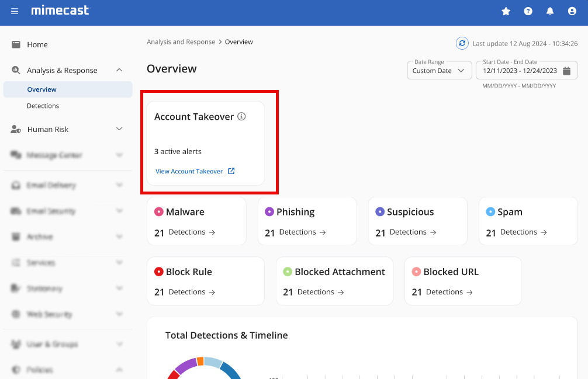Image resolution: width=588 pixels, height=379 pixels.
Task: Click the Analysis and Response breadcrumb
Action: click(x=181, y=42)
